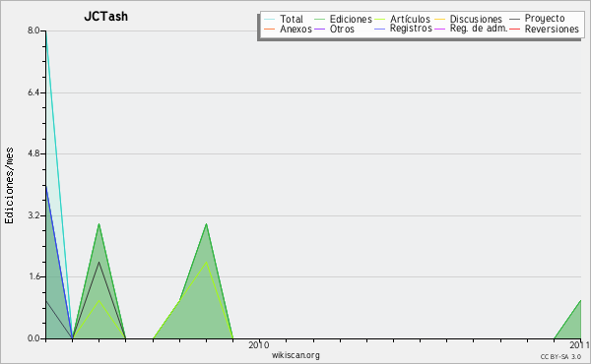Click the 2010 x-axis label
Viewport: 591px width, 364px height.
(258, 344)
